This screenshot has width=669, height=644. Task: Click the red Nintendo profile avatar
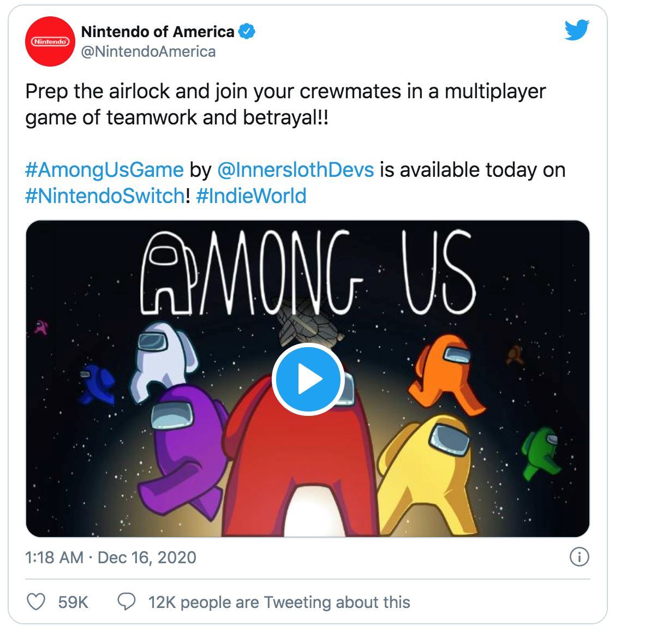click(x=50, y=41)
